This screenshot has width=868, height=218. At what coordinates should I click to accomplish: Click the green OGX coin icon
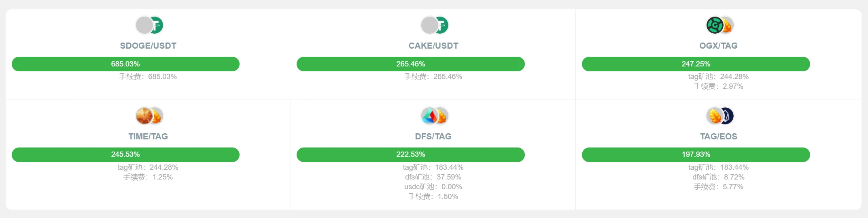click(x=715, y=25)
